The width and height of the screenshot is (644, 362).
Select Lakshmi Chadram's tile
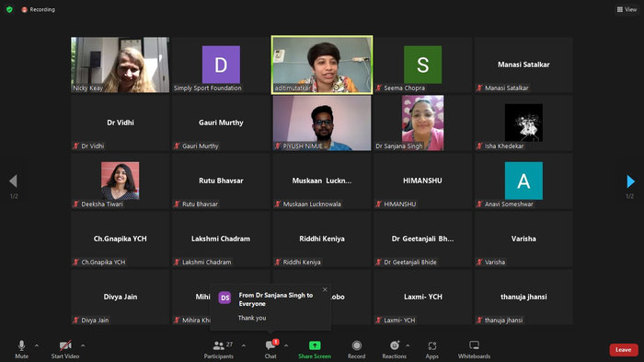[221, 239]
